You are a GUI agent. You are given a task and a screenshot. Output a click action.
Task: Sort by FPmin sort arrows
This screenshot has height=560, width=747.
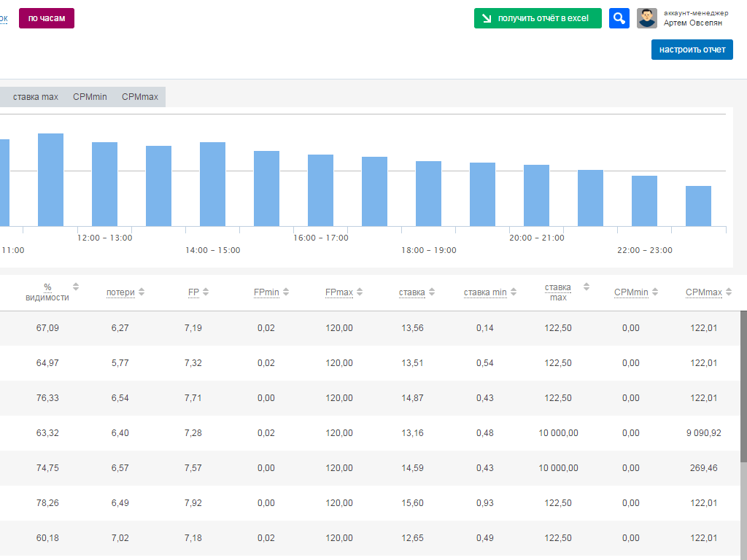(x=286, y=292)
